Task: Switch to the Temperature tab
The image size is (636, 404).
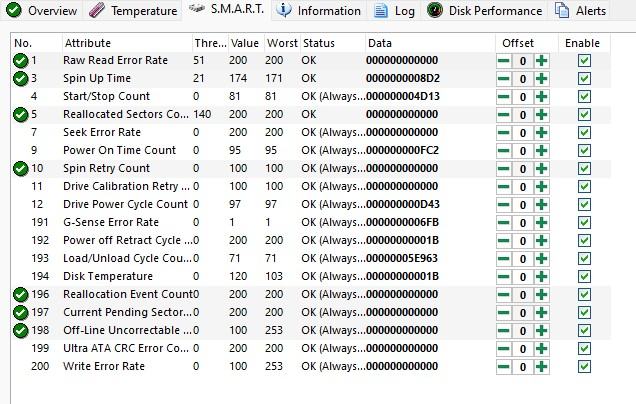Action: tap(133, 11)
